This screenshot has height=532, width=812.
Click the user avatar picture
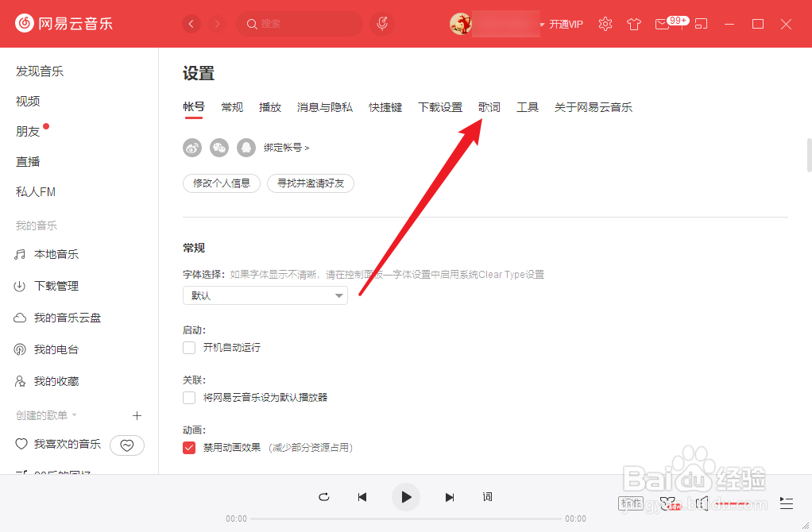460,24
